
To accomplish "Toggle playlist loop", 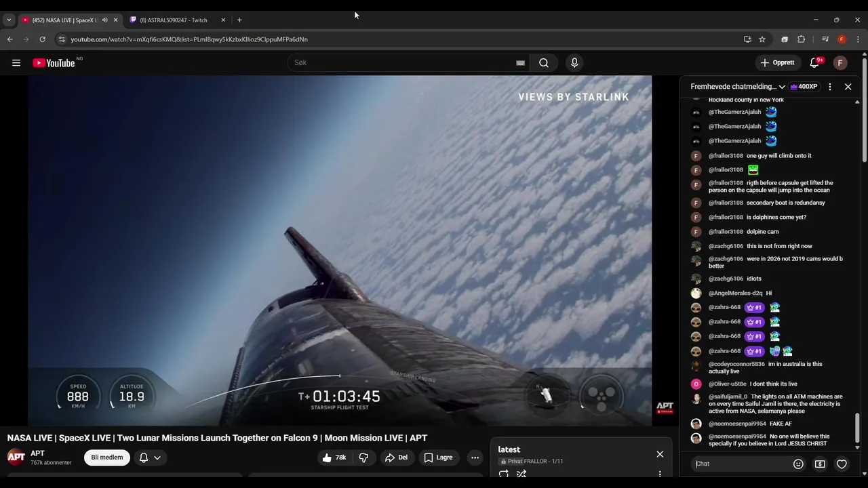I will [504, 474].
